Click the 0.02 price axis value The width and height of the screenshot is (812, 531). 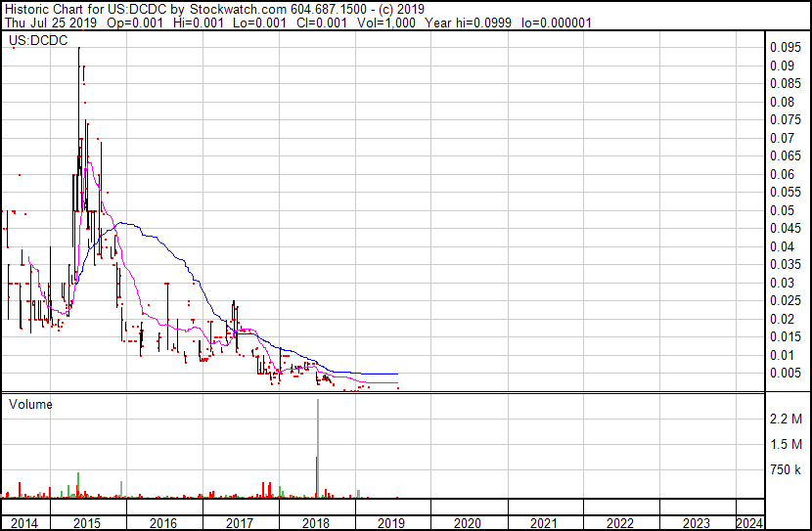[782, 319]
